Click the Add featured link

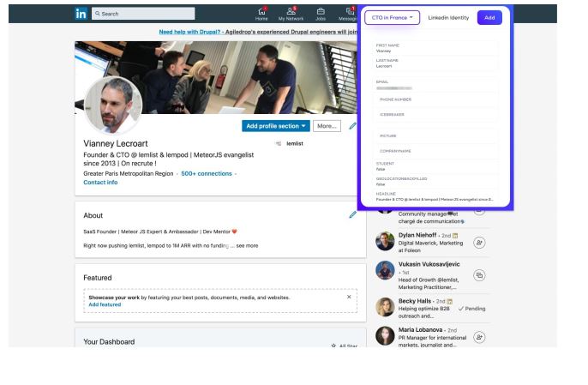(x=105, y=304)
